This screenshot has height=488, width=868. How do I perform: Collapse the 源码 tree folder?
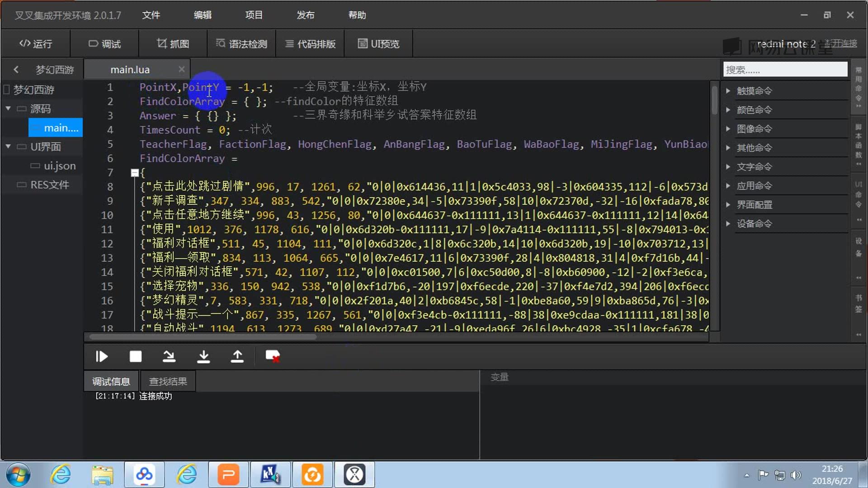click(8, 108)
